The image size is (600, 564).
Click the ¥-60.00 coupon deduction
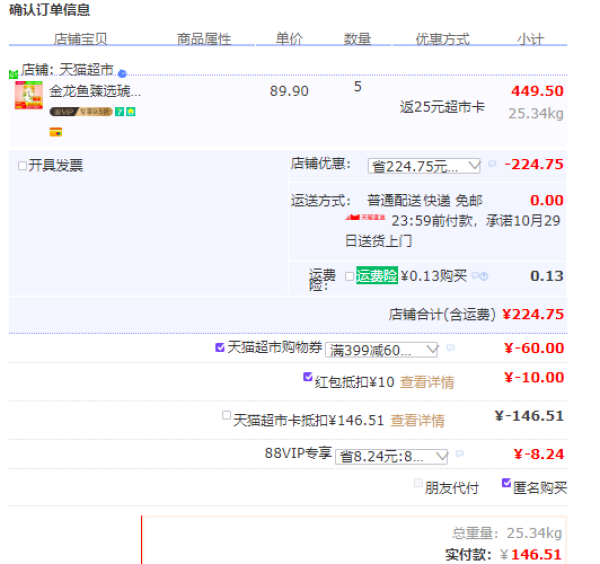click(534, 348)
